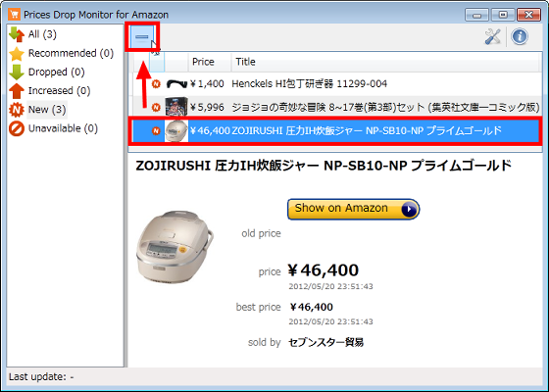
Task: Maximize the Prices Drop Monitor window
Action: (502, 15)
